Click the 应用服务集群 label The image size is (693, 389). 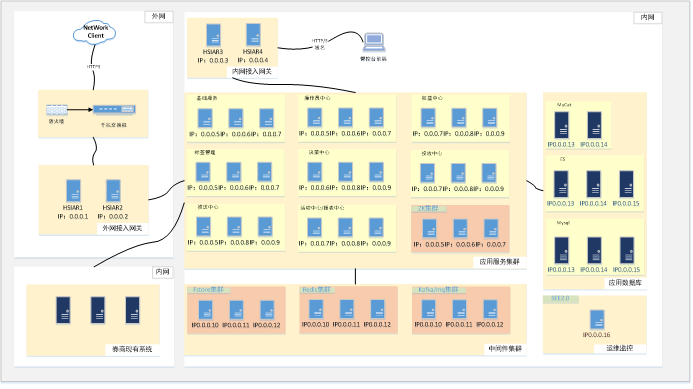[500, 262]
